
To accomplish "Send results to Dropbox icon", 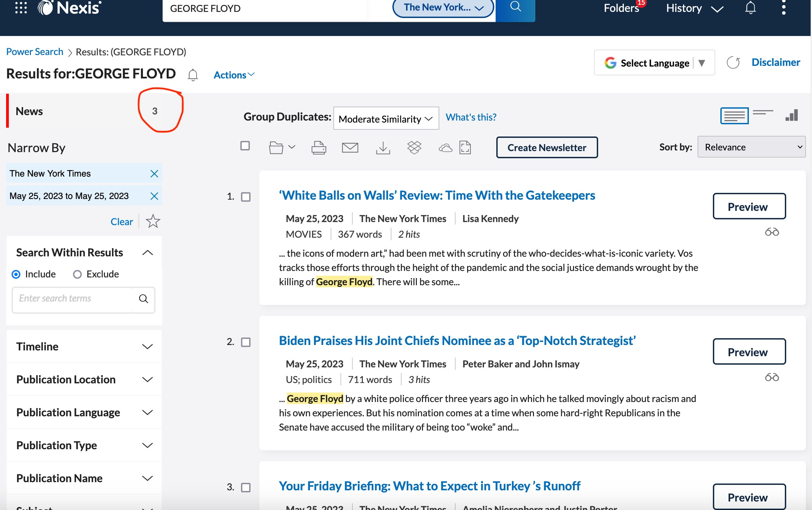I will pyautogui.click(x=414, y=148).
